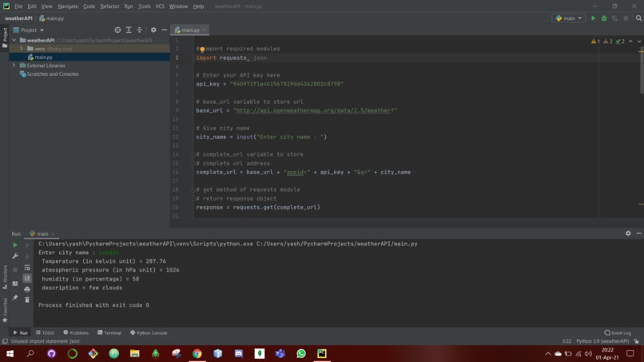Hide the Project tool window
Image resolution: width=644 pixels, height=362 pixels.
(165, 30)
